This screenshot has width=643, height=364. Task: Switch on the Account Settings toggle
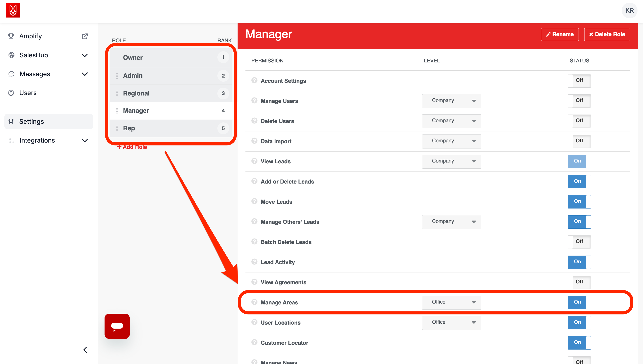(579, 81)
